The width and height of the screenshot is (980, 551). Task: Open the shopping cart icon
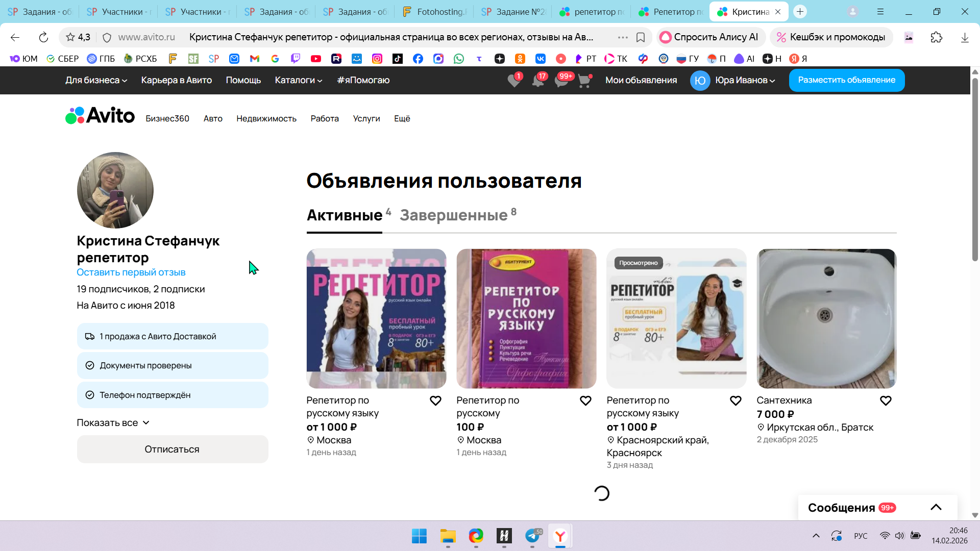click(584, 81)
